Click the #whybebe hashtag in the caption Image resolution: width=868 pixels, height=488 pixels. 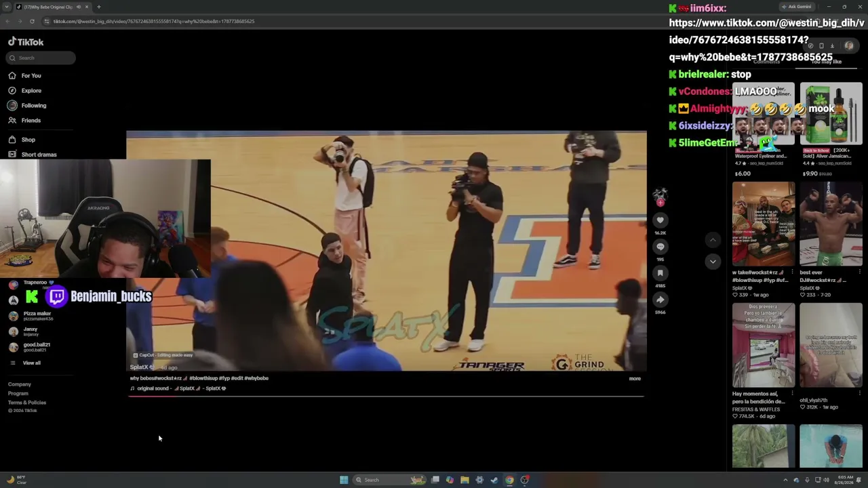click(x=256, y=378)
